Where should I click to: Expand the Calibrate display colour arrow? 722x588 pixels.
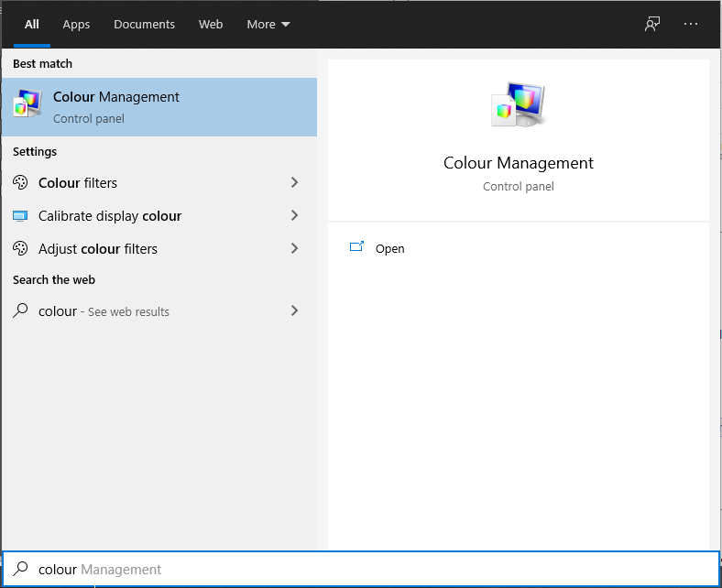click(x=294, y=216)
